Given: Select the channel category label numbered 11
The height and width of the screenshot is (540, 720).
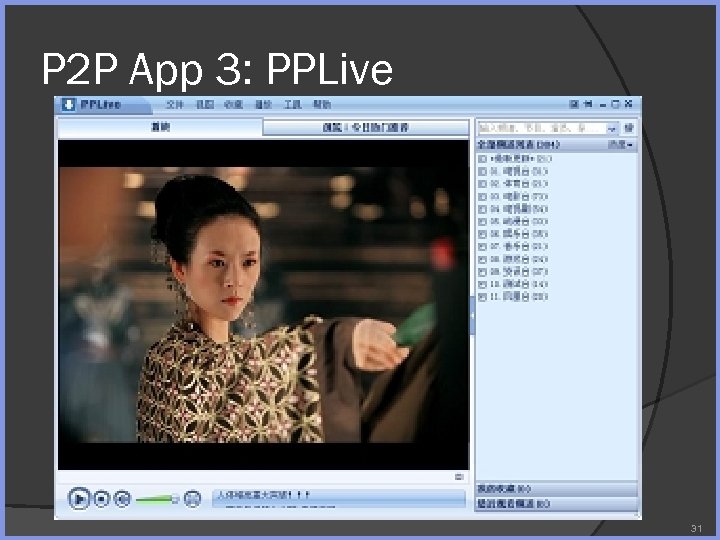Looking at the screenshot, I should click(x=519, y=297).
